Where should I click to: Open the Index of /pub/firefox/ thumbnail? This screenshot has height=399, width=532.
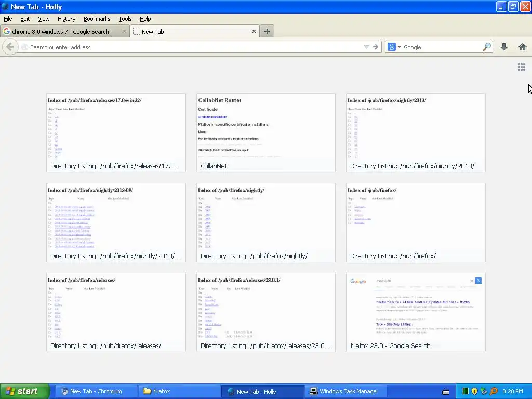coord(416,222)
